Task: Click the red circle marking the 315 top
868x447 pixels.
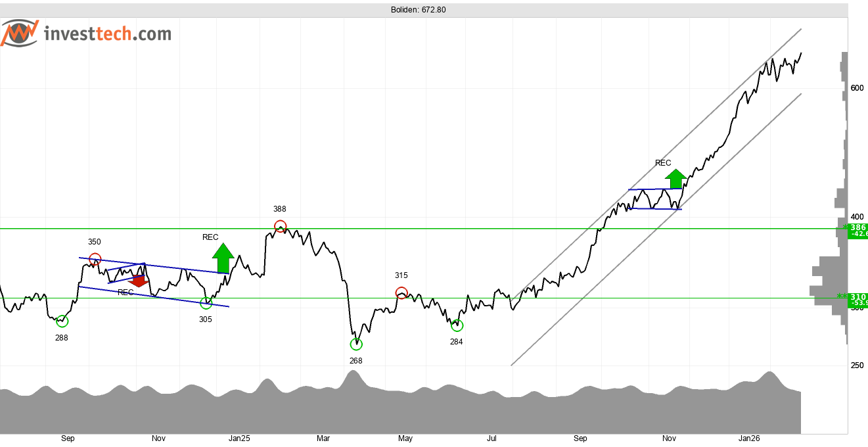Action: pyautogui.click(x=401, y=293)
